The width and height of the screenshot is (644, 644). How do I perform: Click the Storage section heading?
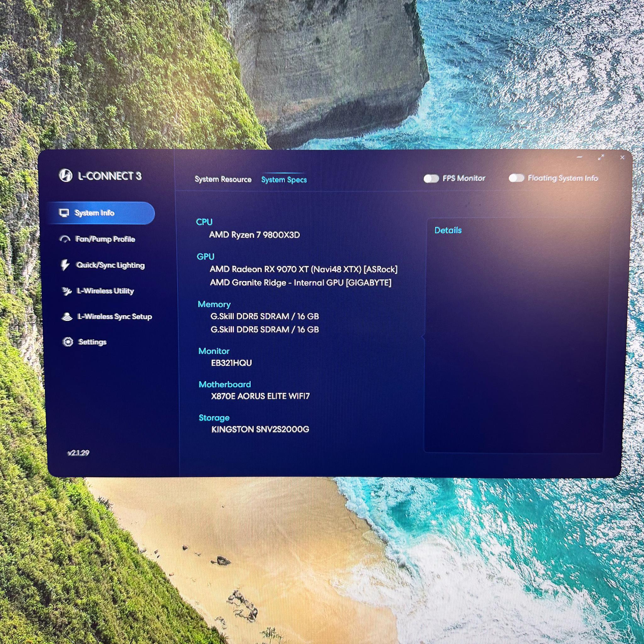pos(214,418)
